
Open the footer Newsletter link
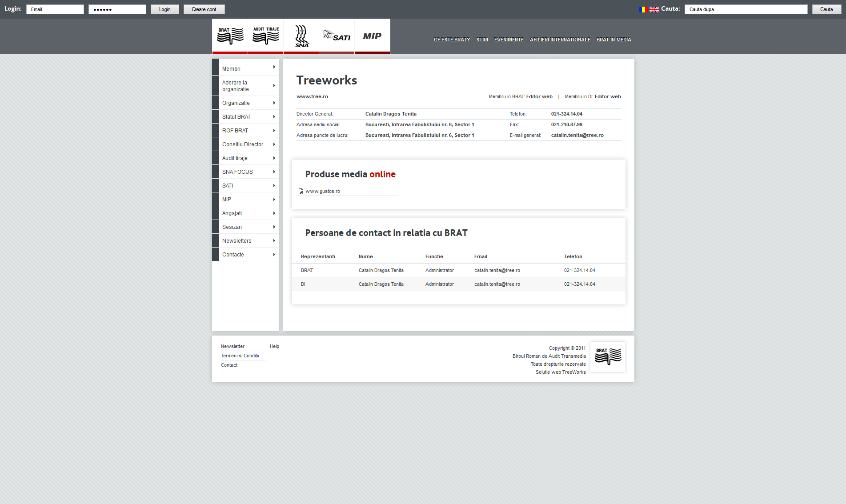(233, 346)
